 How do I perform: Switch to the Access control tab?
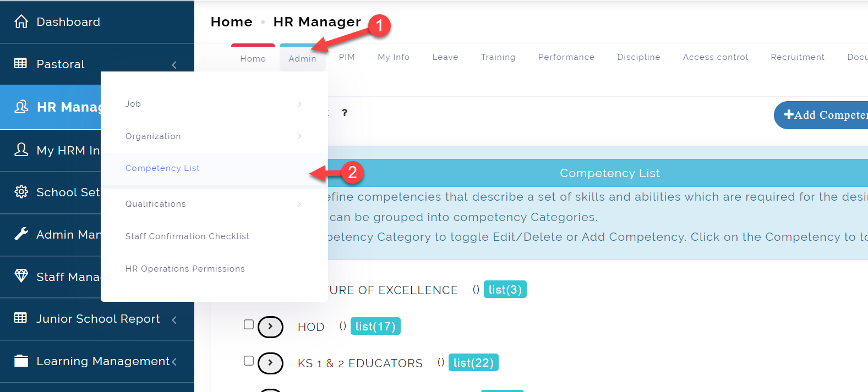[716, 57]
